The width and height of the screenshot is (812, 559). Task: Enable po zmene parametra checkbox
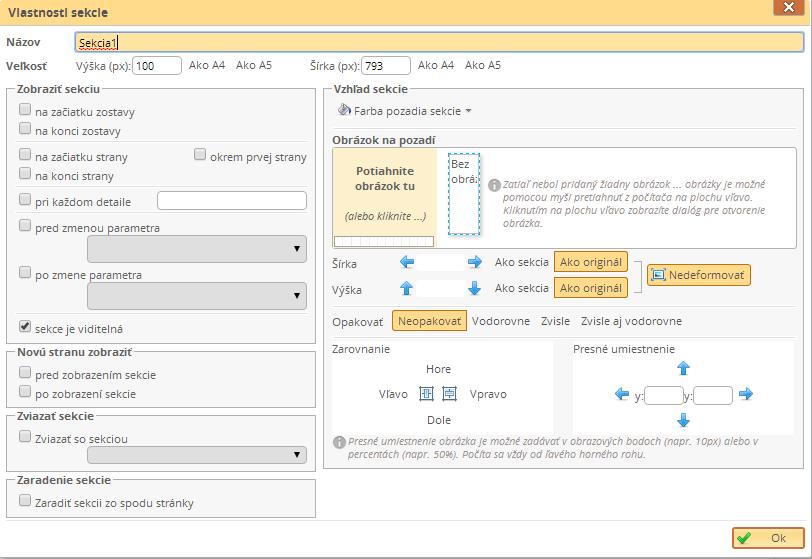point(25,272)
